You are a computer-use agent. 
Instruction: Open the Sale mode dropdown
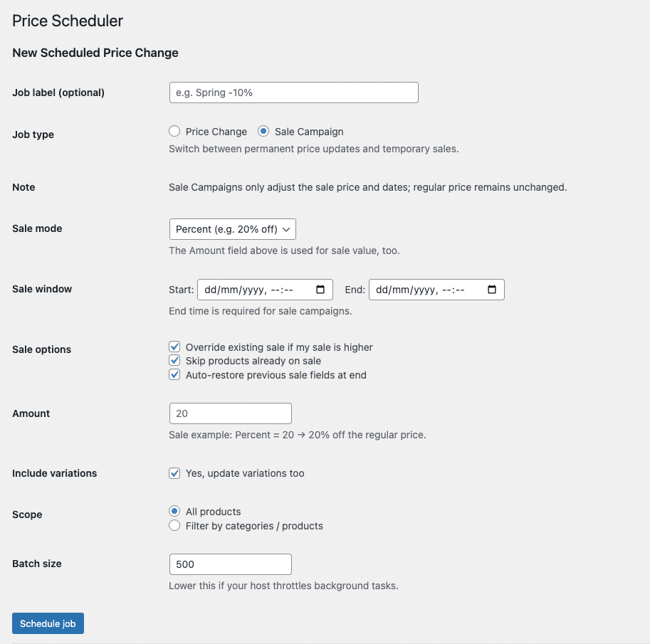point(233,229)
